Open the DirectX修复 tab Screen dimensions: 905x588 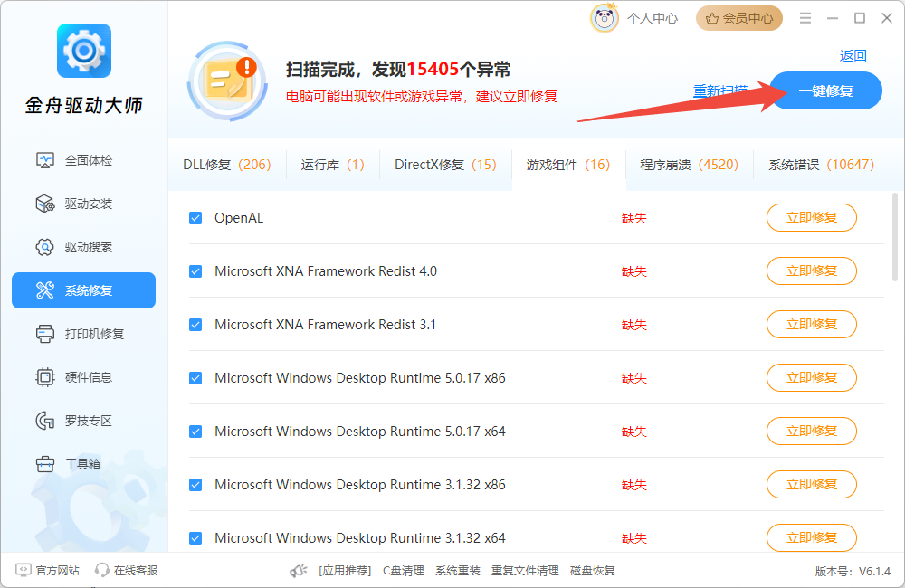pos(445,165)
